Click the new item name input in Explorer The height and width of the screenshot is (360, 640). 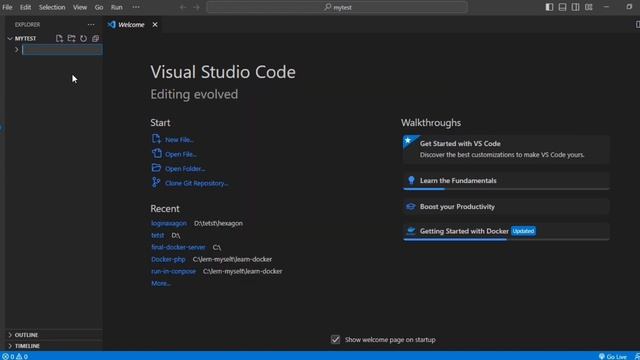pyautogui.click(x=62, y=50)
